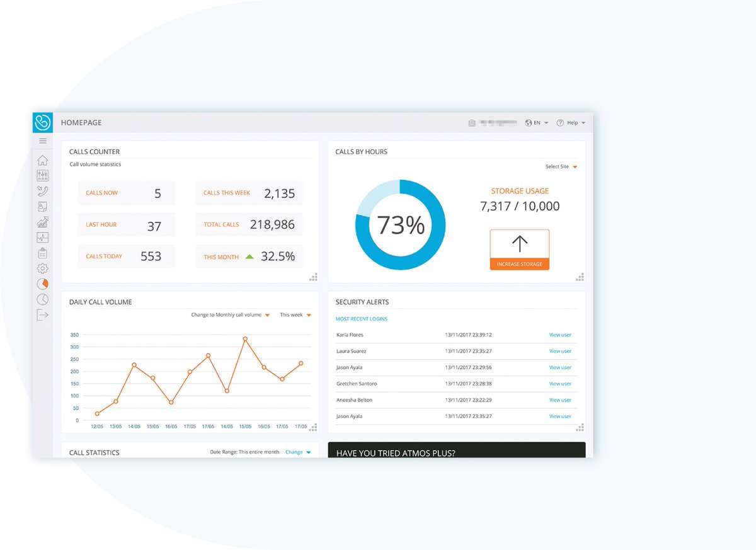
Task: Select the orange pie chart sidebar icon
Action: (x=43, y=284)
